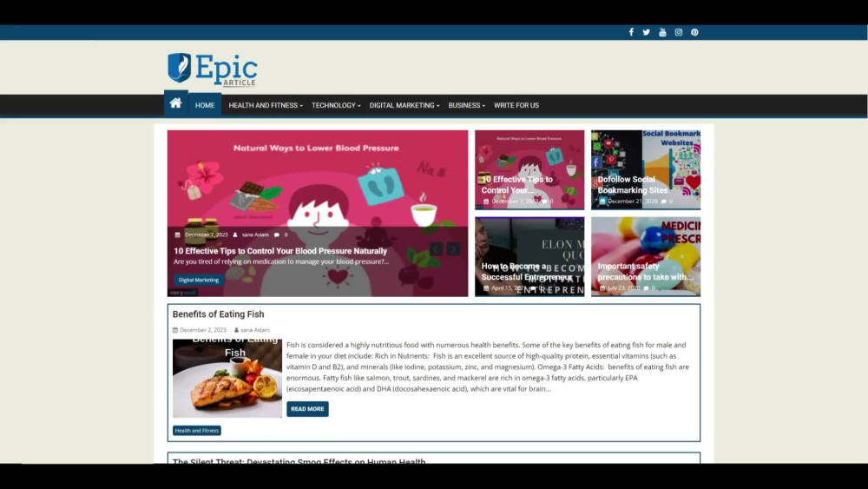Open Benefits of Eating Fish title

pos(218,314)
